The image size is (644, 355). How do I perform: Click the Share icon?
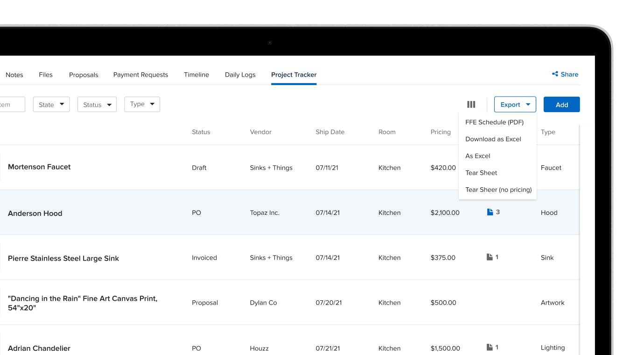point(565,74)
